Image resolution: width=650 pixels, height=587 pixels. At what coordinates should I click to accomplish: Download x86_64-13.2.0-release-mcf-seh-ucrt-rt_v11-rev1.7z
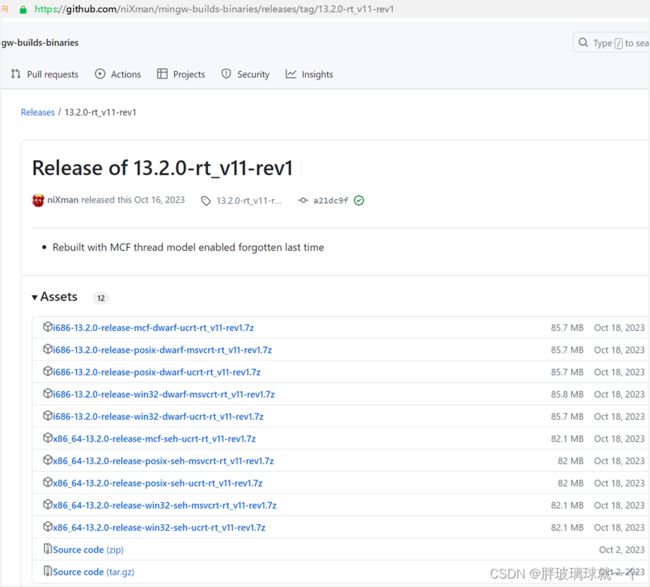click(154, 439)
